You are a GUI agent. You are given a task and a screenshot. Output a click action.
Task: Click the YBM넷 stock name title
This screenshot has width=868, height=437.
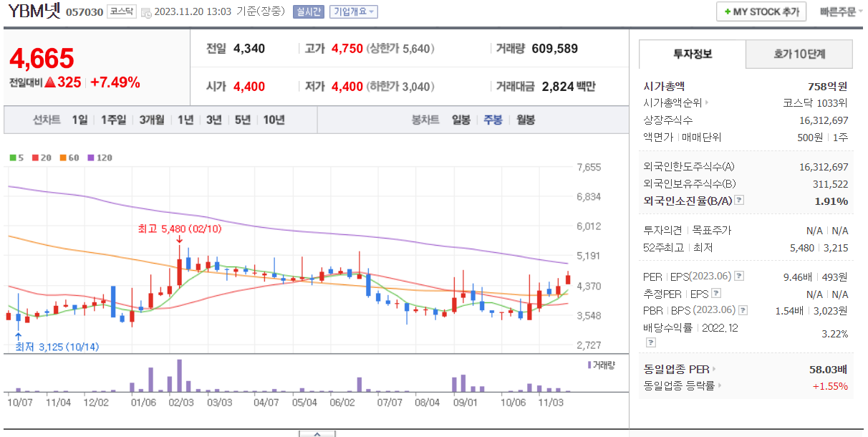coord(34,11)
